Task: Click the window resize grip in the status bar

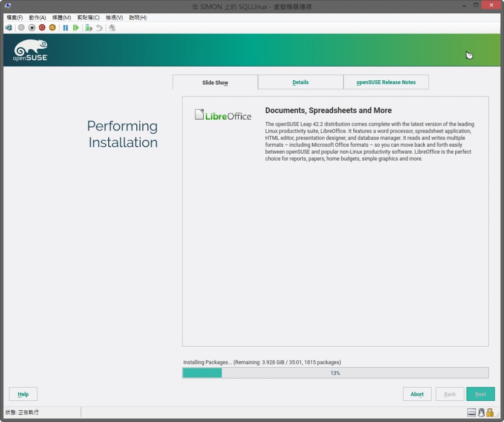Action: (497, 415)
